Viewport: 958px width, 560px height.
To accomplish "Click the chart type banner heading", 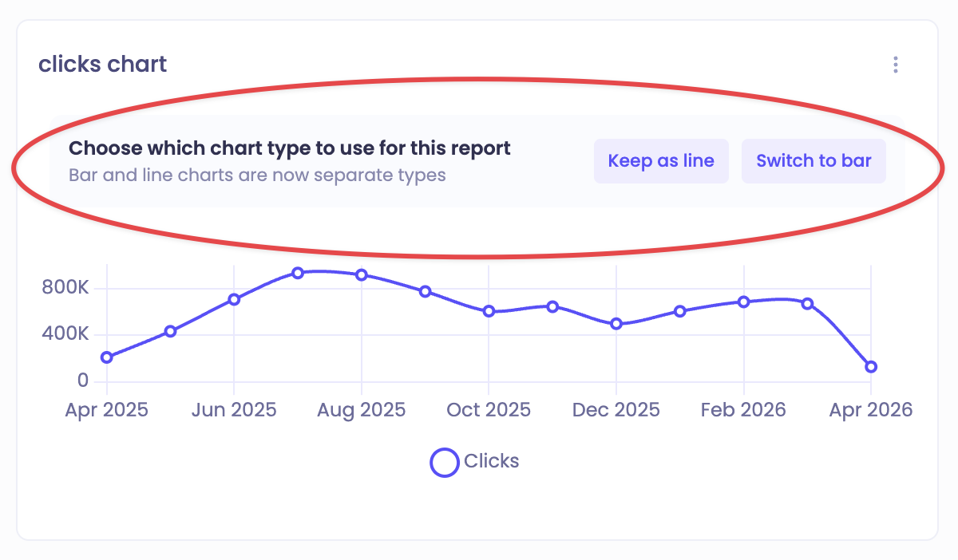I will (290, 148).
